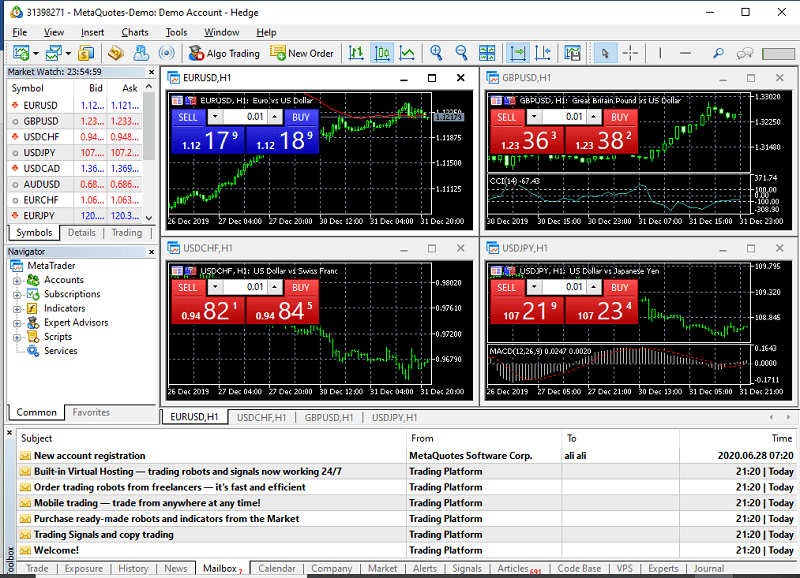800x578 pixels.
Task: Click the zoom out magnifier icon
Action: tap(461, 53)
